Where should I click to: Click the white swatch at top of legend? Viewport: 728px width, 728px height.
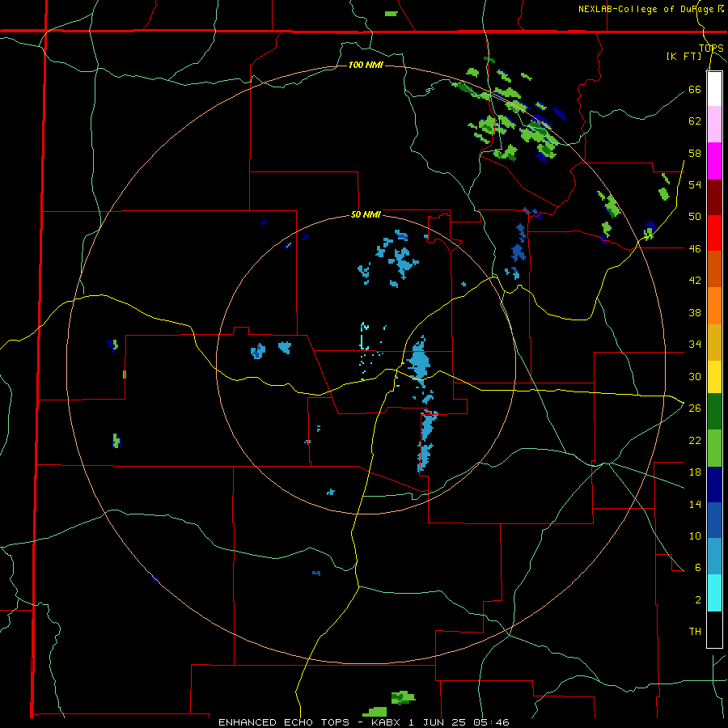click(x=714, y=89)
